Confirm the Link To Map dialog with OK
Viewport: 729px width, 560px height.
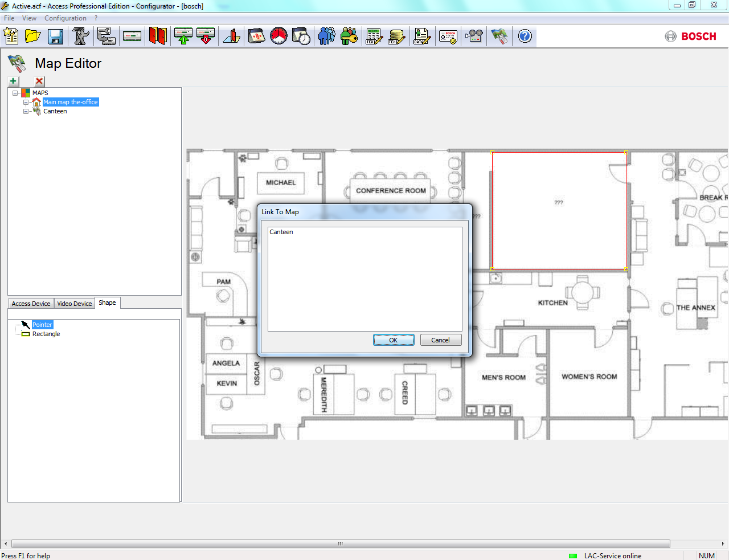(394, 340)
